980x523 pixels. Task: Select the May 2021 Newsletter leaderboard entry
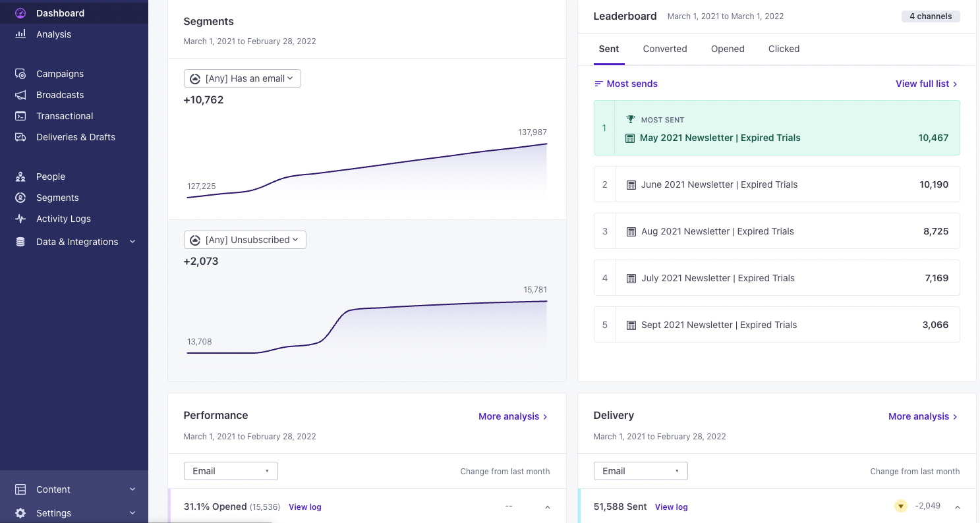pyautogui.click(x=776, y=128)
